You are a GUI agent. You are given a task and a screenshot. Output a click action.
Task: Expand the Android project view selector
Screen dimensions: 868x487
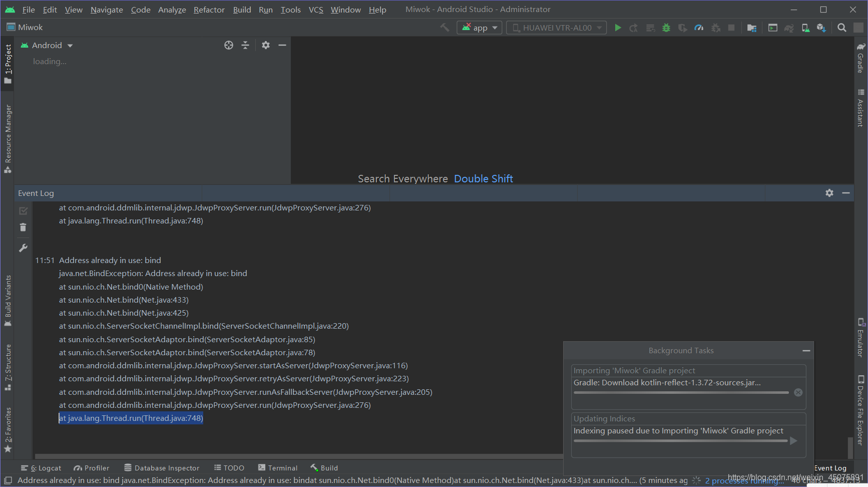coord(47,45)
